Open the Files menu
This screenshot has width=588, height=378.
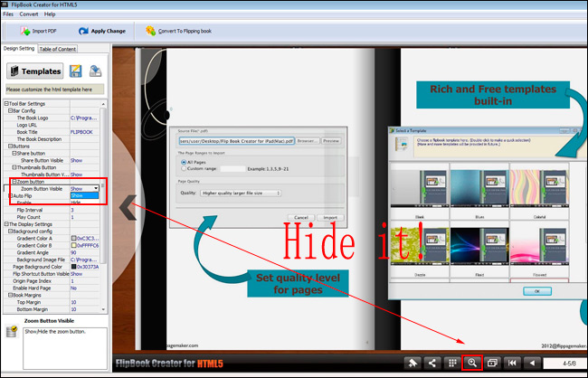8,14
